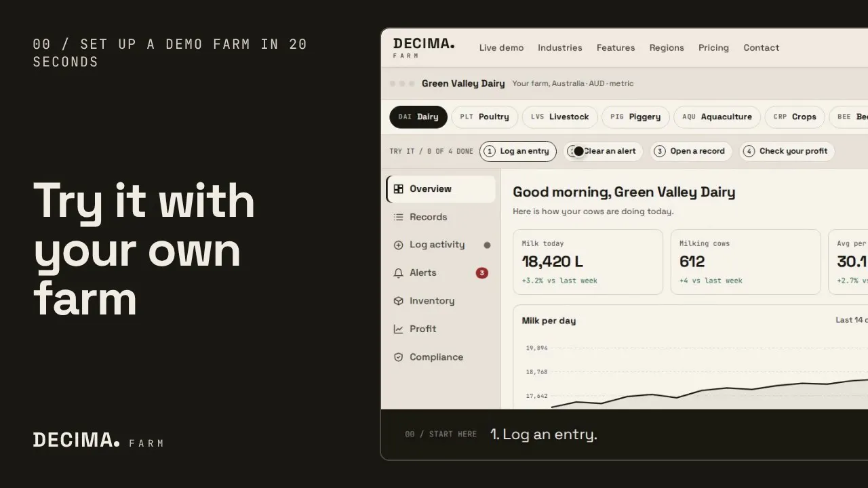Open the Alerts bell icon
This screenshot has height=488, width=868.
tap(398, 273)
